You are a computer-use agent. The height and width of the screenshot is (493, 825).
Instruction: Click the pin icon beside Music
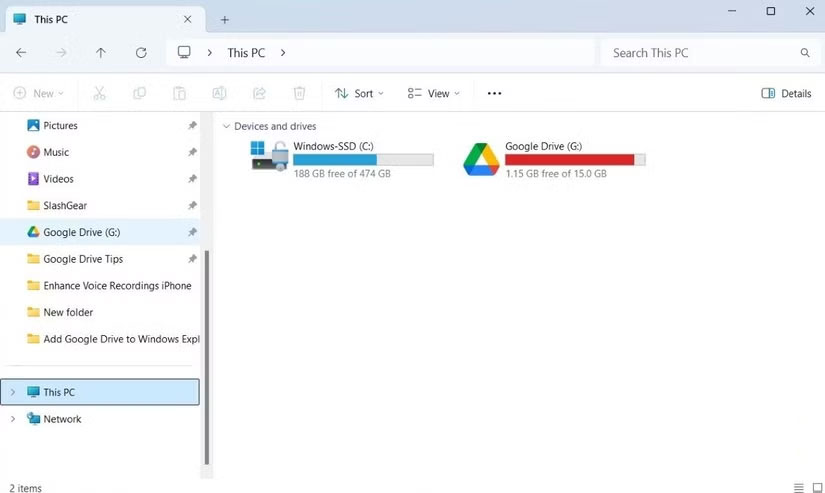click(x=192, y=152)
